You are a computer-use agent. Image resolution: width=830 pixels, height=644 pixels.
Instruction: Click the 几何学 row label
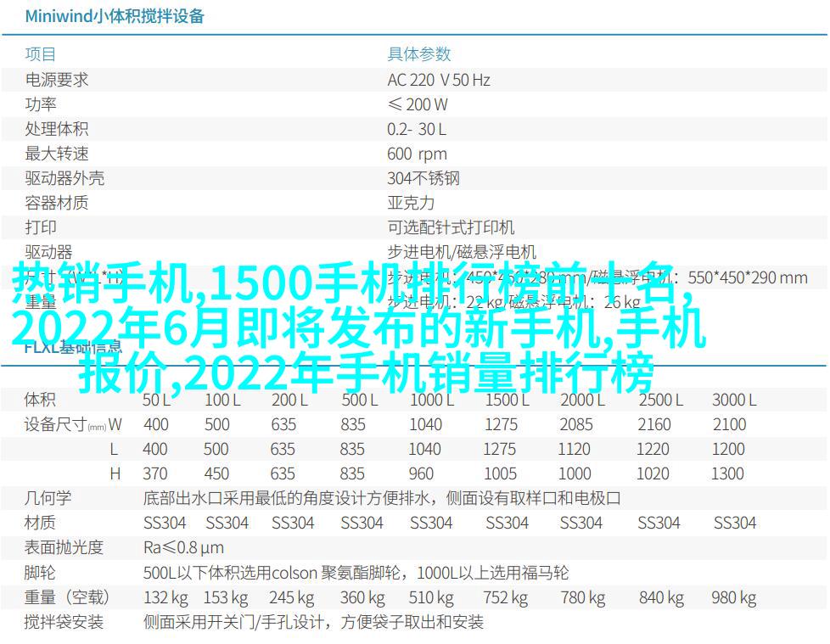(x=48, y=498)
